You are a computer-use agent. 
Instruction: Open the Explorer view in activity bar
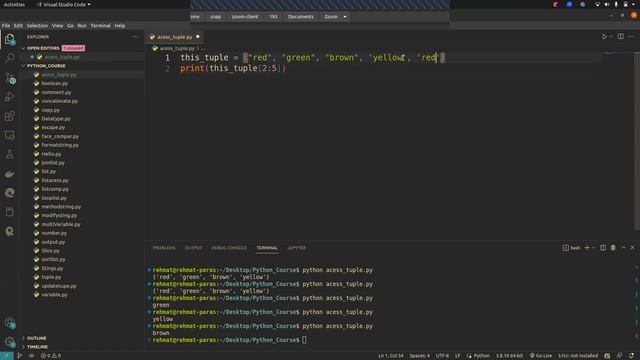pos(9,39)
